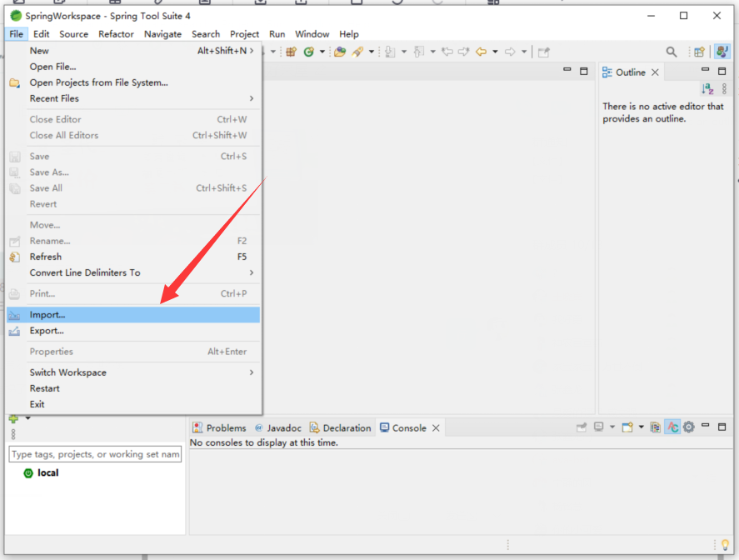Viewport: 739px width, 560px height.
Task: Open Console settings gear icon
Action: [688, 427]
